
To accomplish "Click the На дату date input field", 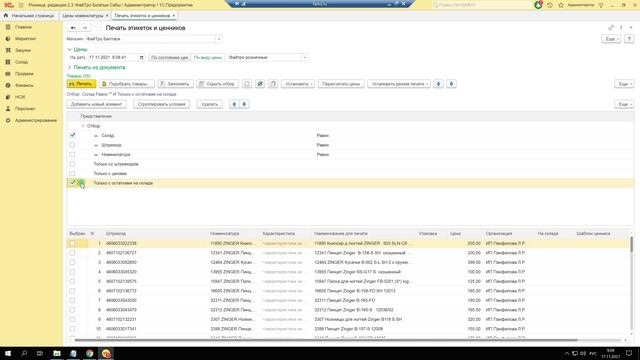I will coord(113,58).
